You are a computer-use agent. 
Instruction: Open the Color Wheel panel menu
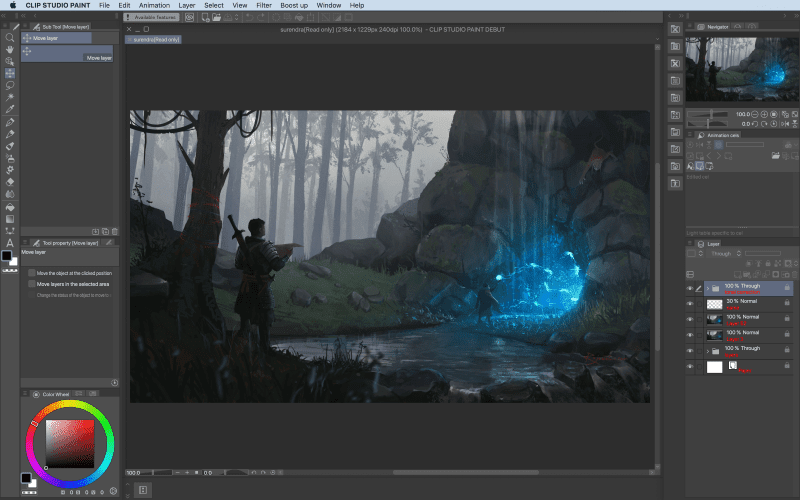[x=25, y=394]
